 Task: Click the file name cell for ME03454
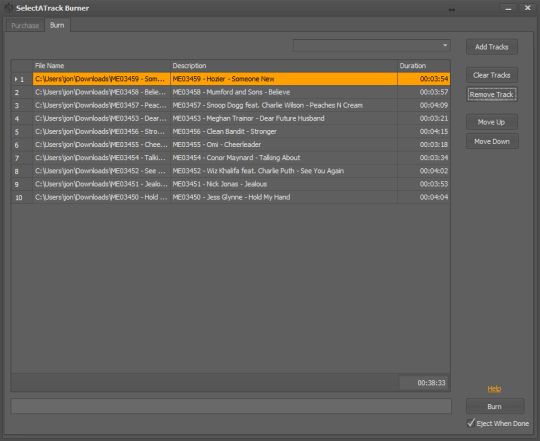(x=101, y=158)
